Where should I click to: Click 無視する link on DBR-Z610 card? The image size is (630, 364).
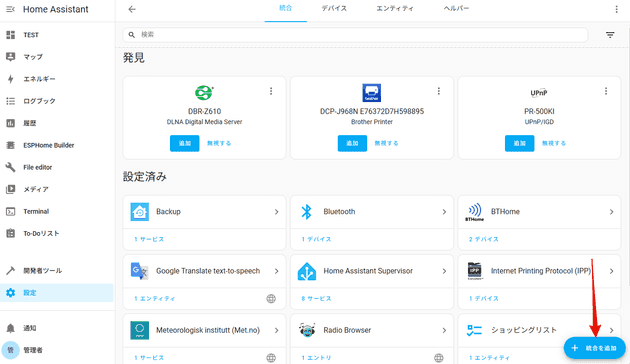tap(219, 143)
